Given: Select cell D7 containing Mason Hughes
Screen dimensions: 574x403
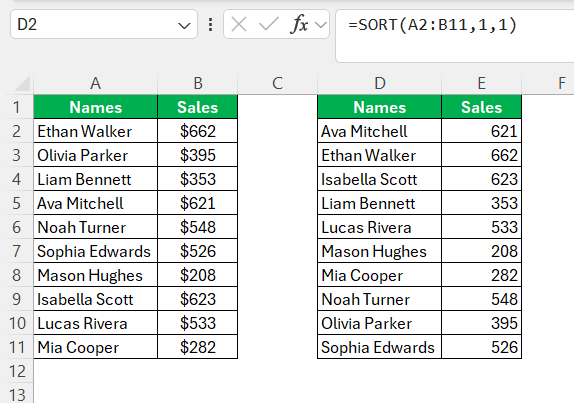Looking at the screenshot, I should [380, 251].
